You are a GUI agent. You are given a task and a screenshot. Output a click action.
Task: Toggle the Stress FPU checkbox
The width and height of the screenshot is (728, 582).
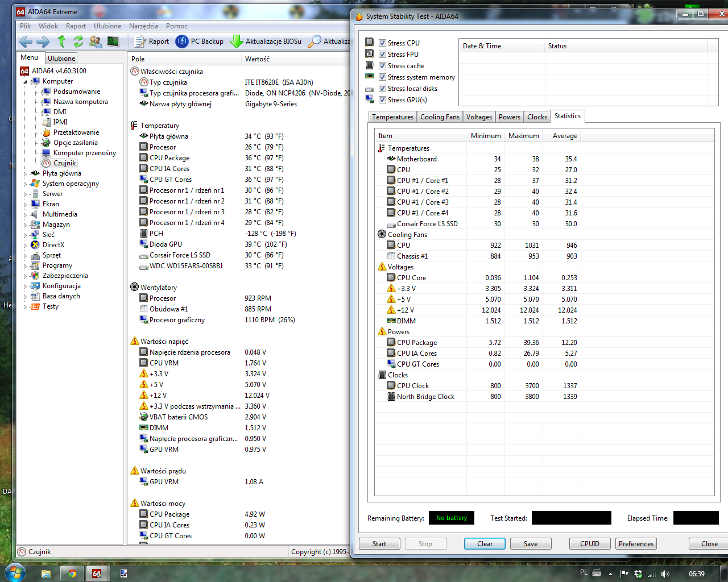click(383, 55)
